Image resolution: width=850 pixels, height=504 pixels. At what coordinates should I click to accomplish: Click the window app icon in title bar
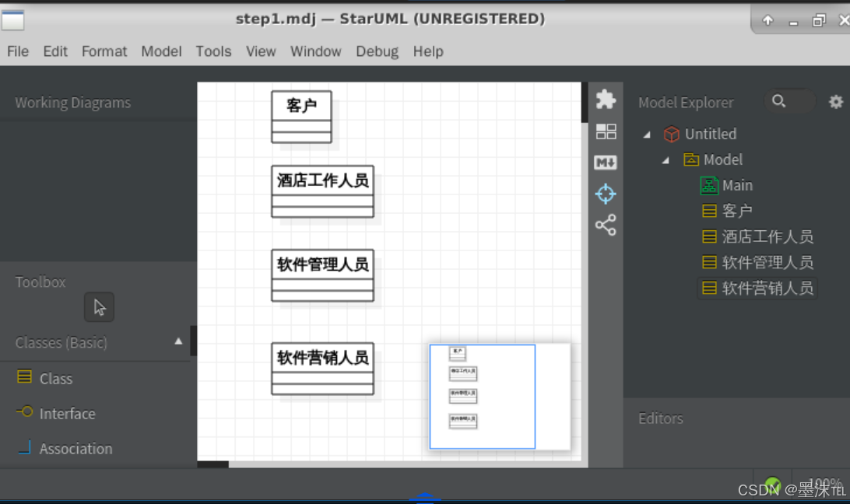click(13, 20)
